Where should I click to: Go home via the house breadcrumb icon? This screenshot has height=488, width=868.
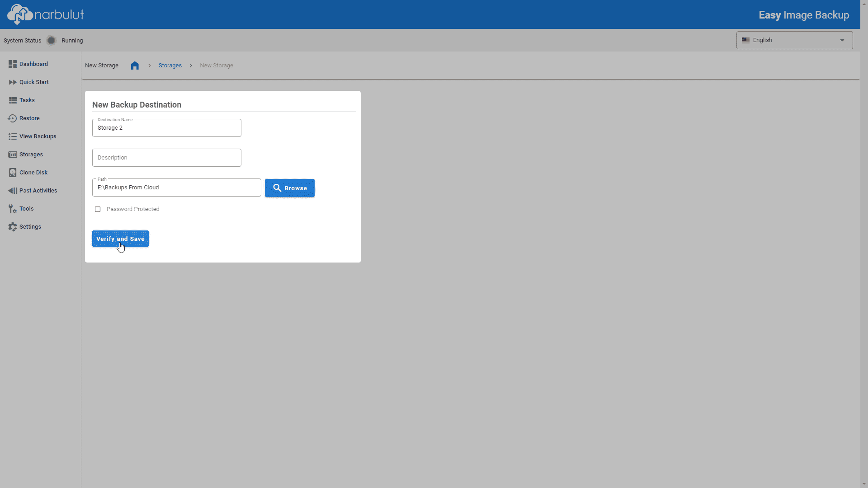pyautogui.click(x=135, y=66)
